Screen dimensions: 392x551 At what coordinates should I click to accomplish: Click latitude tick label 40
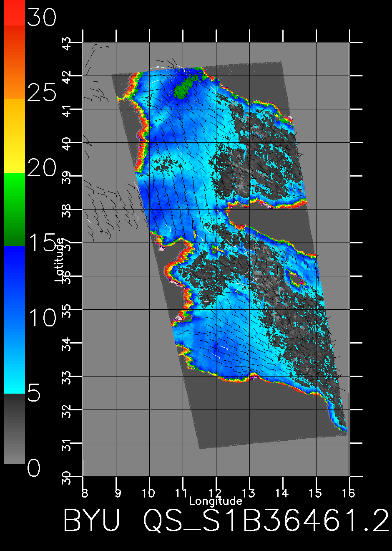[x=66, y=144]
